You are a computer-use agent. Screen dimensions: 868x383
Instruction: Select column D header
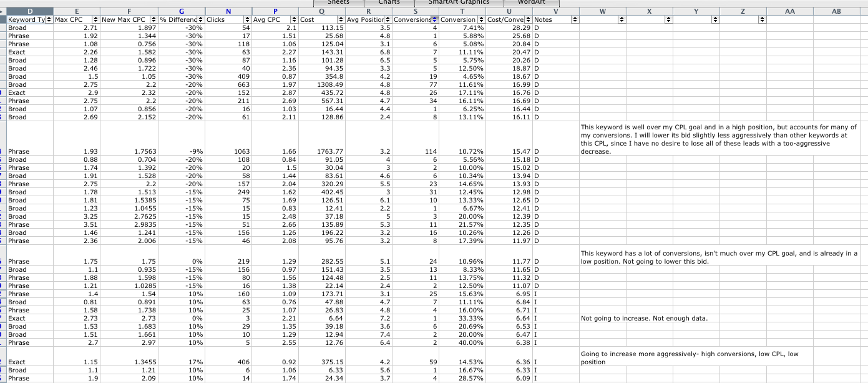click(x=29, y=11)
